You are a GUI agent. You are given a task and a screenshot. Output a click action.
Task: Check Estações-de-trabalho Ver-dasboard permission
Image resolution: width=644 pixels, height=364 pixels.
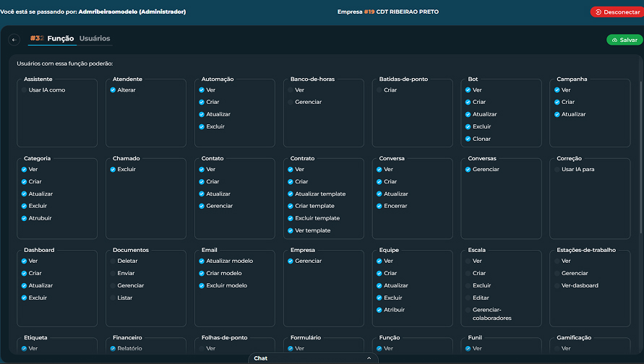(557, 285)
